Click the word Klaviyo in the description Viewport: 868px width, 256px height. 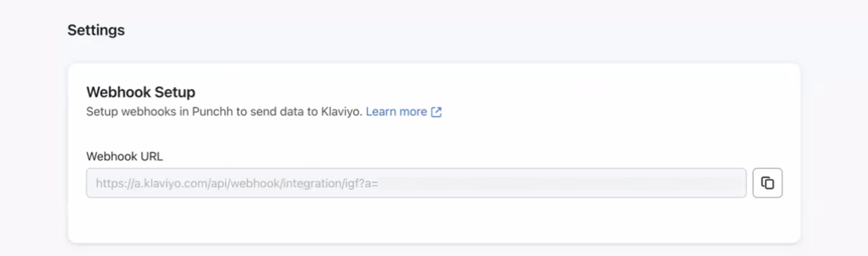tap(341, 112)
